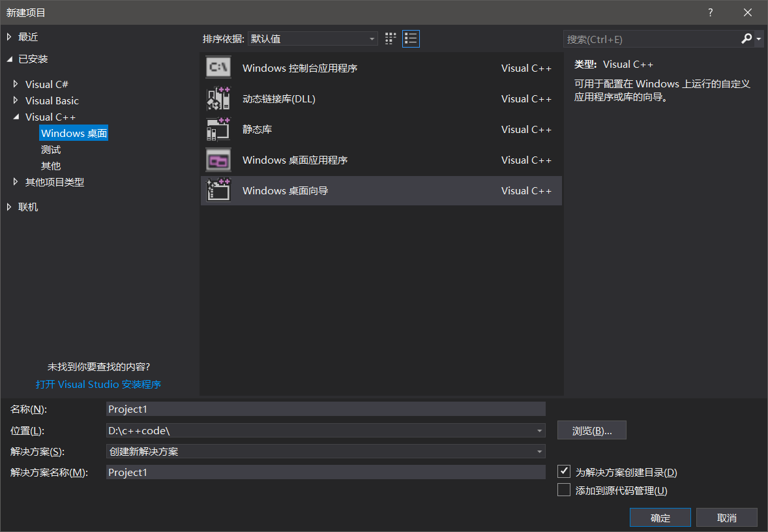The width and height of the screenshot is (768, 532).
Task: Select 其他 under Visual C++
Action: pyautogui.click(x=51, y=166)
